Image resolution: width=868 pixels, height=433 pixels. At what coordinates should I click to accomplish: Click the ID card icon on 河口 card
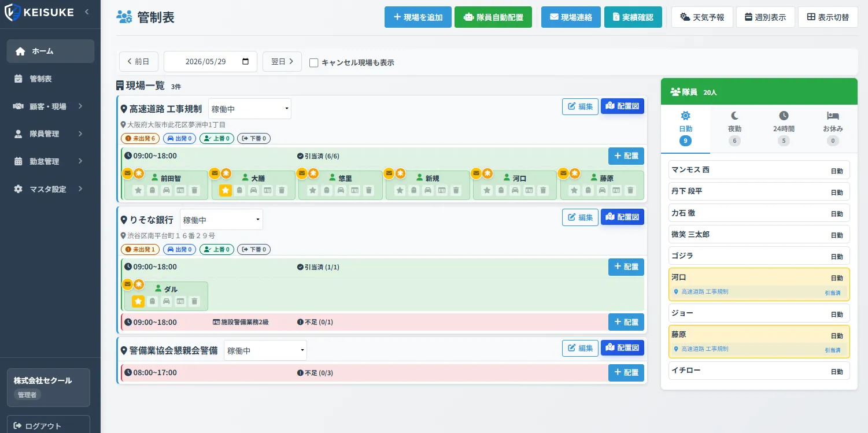pyautogui.click(x=529, y=190)
